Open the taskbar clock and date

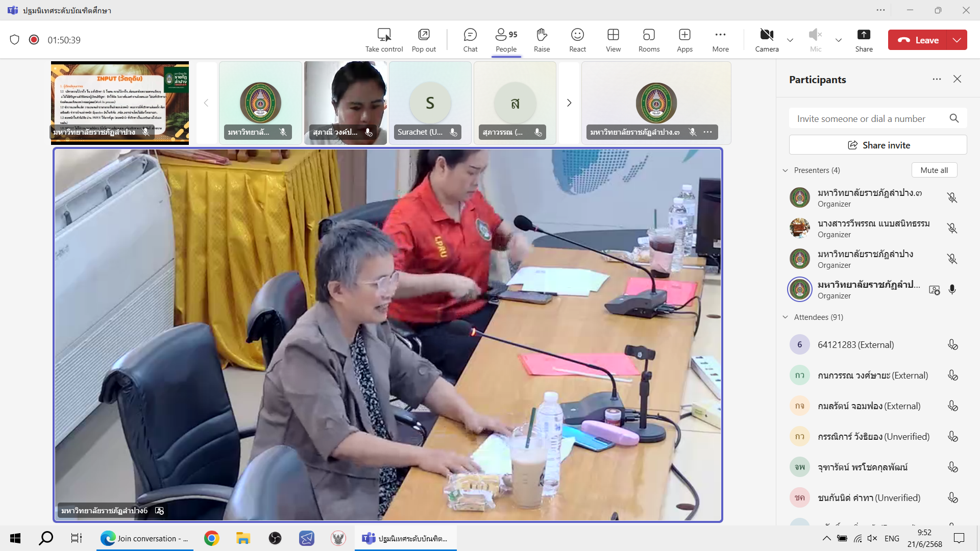pyautogui.click(x=924, y=538)
